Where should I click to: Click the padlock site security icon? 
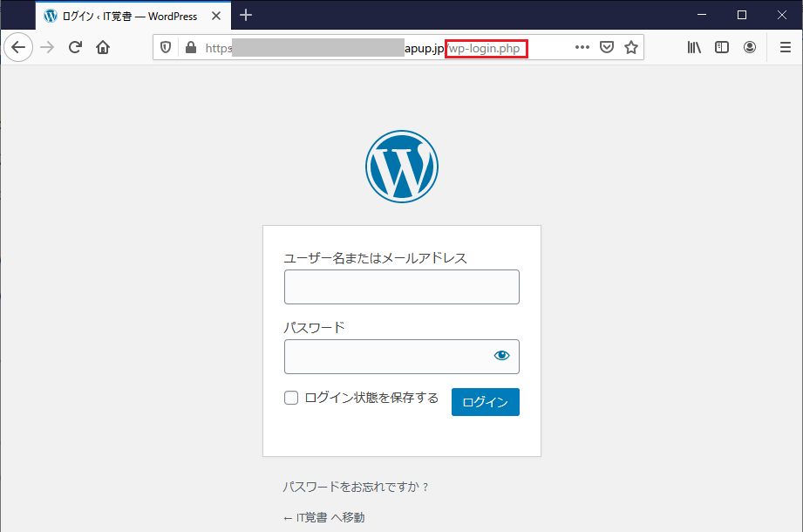[191, 48]
